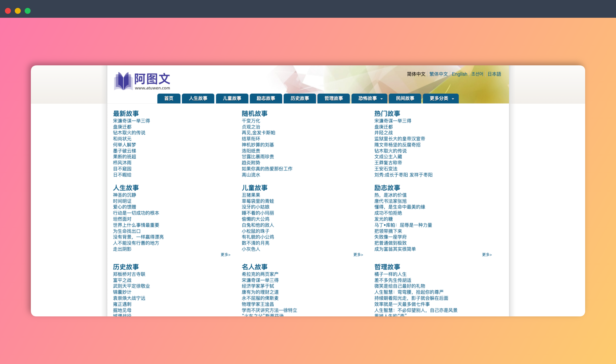Open the 哲理故事 navigation tab
This screenshot has width=616, height=364.
pos(334,98)
